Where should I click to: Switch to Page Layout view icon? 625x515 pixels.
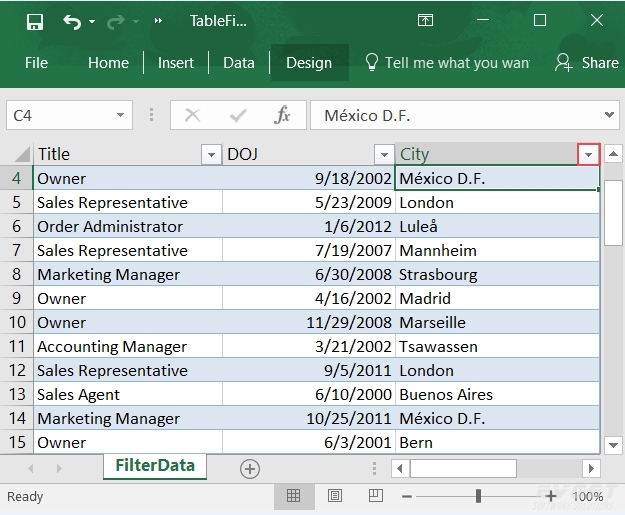click(335, 496)
